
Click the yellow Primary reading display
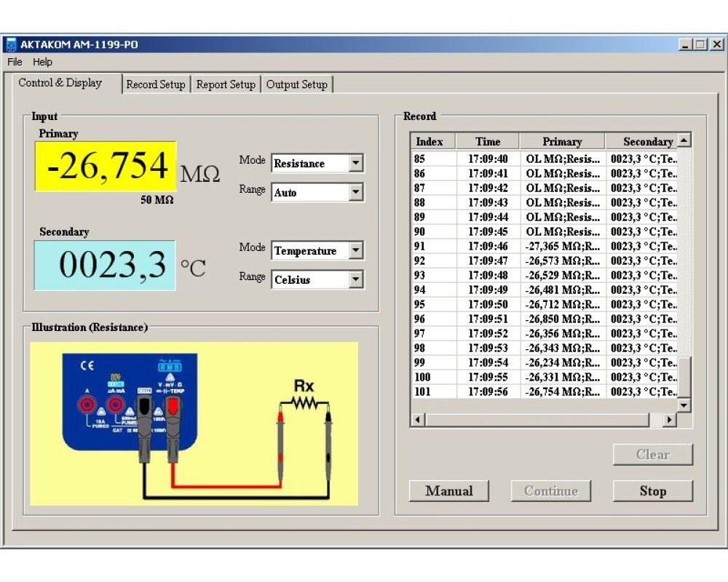(106, 167)
